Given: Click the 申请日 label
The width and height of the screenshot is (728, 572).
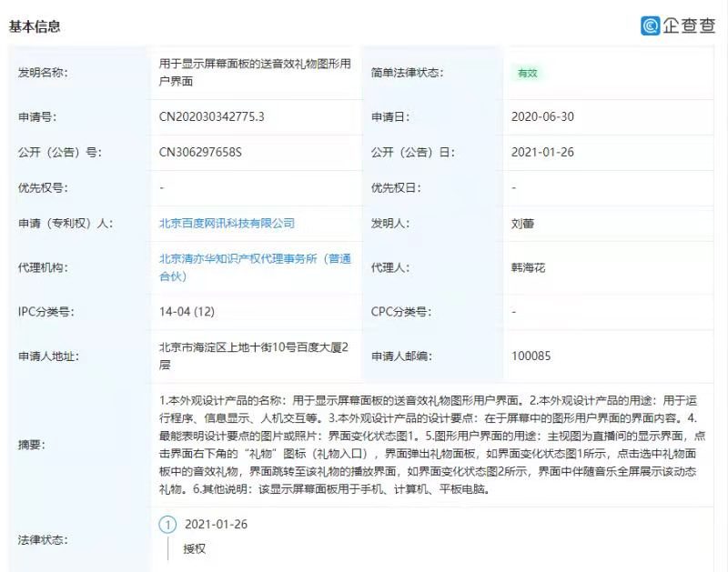Looking at the screenshot, I should pyautogui.click(x=390, y=117).
